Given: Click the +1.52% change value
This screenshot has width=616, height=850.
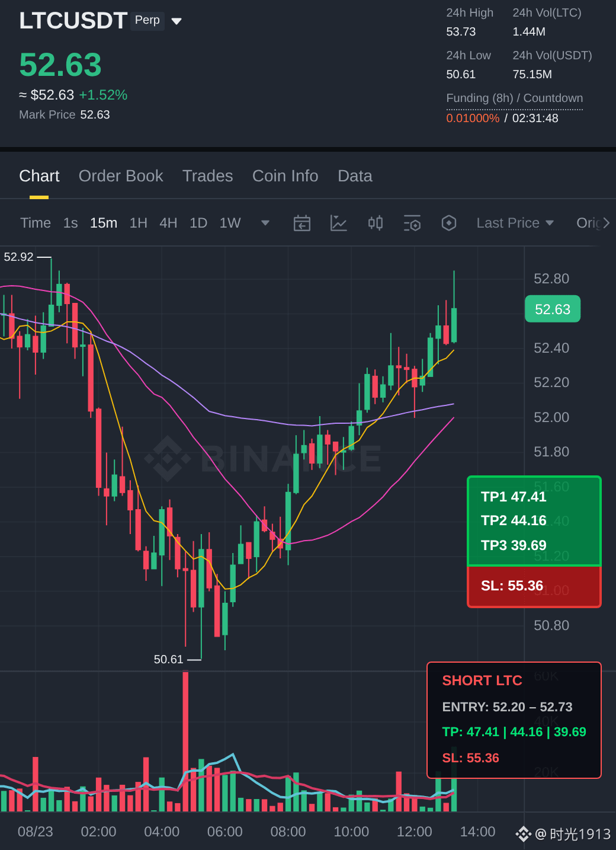Looking at the screenshot, I should (104, 95).
